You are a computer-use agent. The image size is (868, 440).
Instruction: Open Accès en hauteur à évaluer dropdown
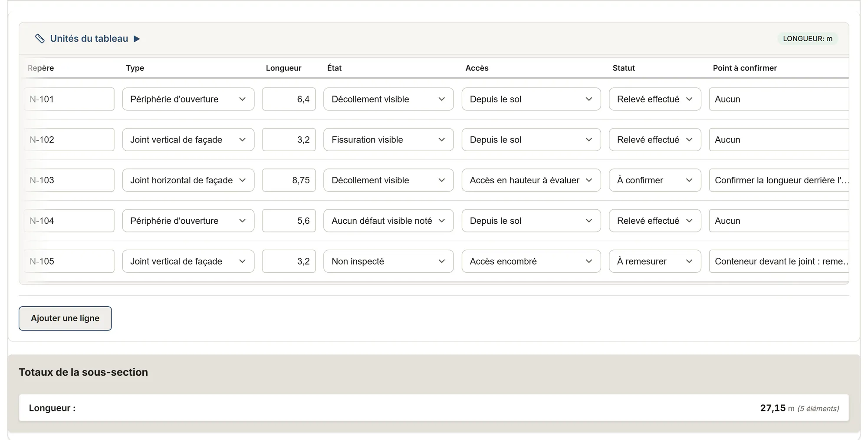[531, 180]
